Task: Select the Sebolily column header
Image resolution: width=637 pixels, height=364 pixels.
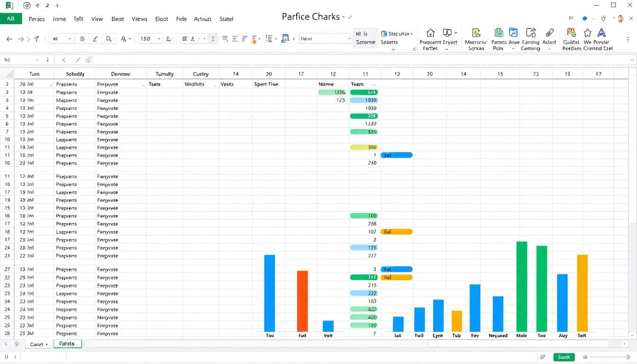Action: (74, 74)
